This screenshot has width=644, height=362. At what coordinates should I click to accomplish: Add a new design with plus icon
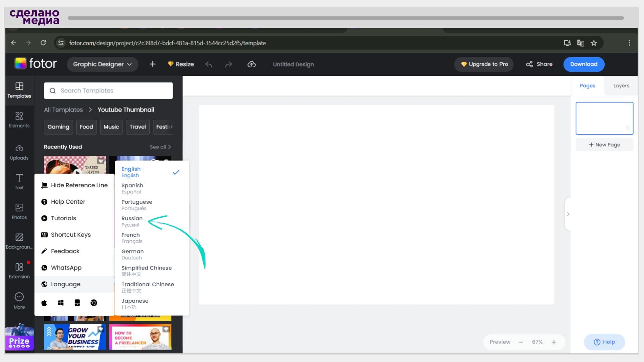click(152, 64)
